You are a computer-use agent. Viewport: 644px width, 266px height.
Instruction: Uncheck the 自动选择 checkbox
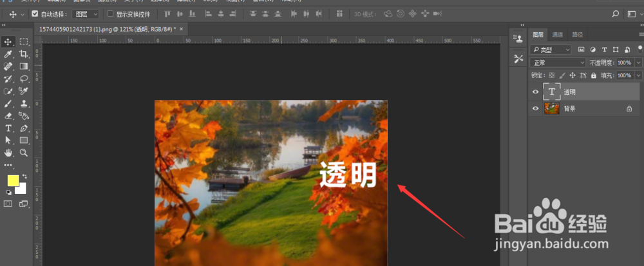[x=35, y=14]
